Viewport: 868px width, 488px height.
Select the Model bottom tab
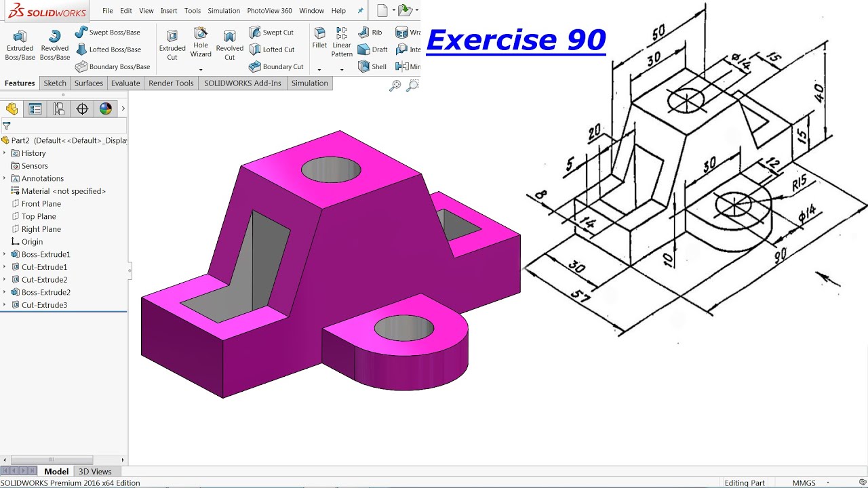(56, 472)
